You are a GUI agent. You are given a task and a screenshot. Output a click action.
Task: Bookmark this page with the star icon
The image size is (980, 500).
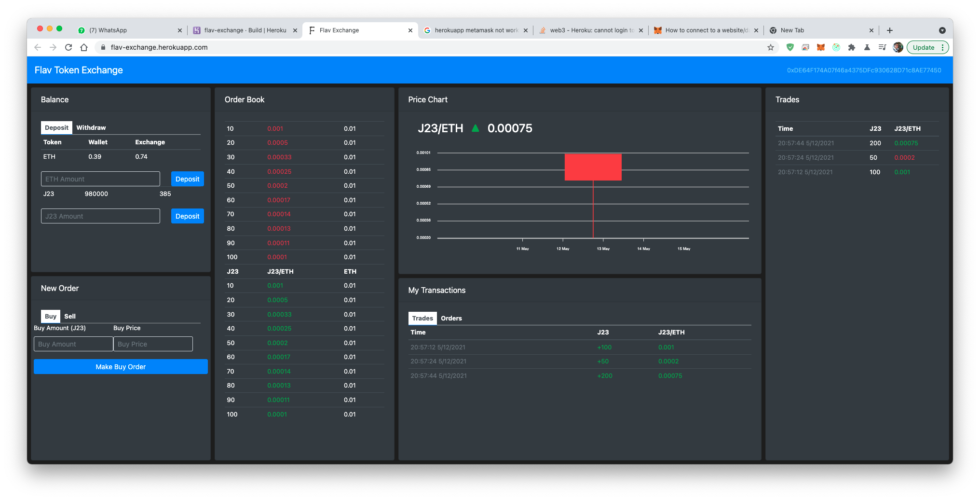tap(771, 47)
